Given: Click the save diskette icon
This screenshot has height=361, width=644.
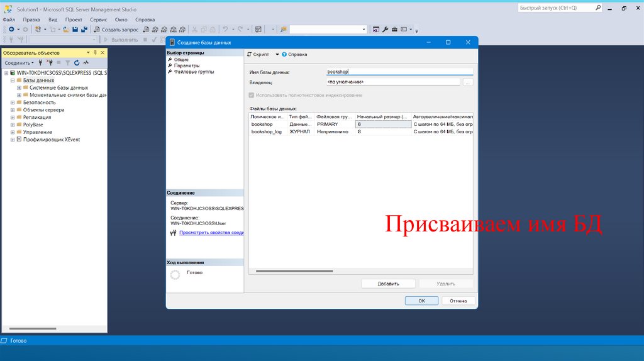Looking at the screenshot, I should [x=75, y=30].
